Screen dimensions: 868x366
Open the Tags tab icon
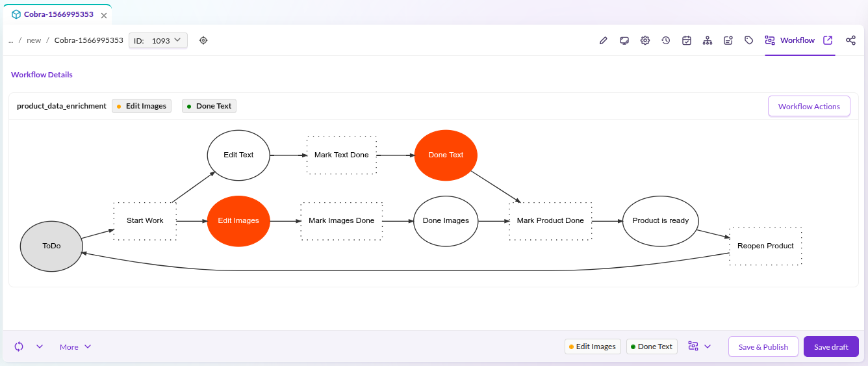pyautogui.click(x=748, y=40)
